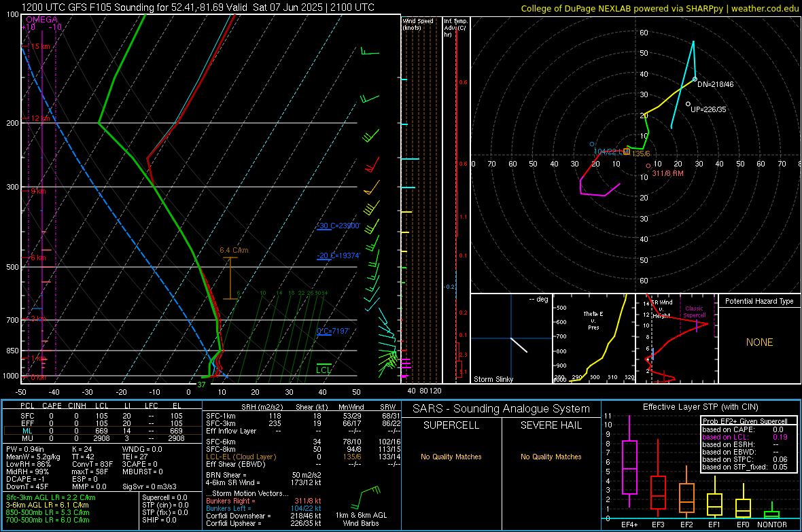Click the SEVERE HAIL heading in SARS panel
Viewport: 802px width, 532px height.
pyautogui.click(x=551, y=425)
